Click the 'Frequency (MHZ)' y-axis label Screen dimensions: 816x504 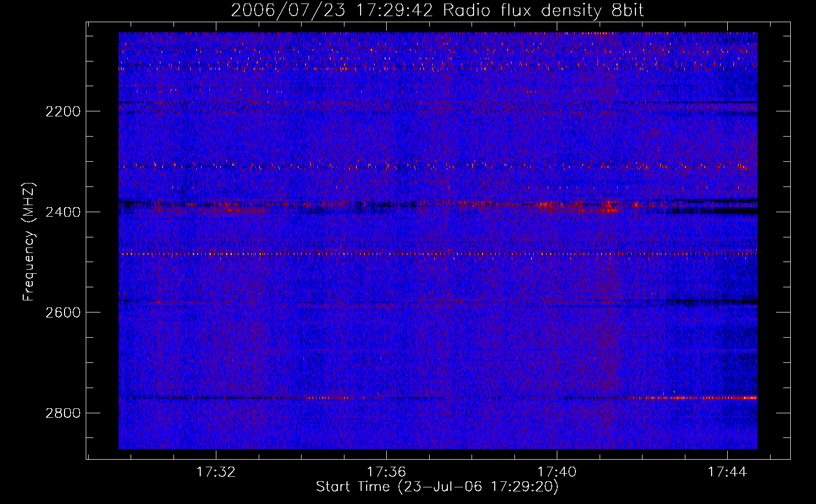tap(29, 242)
